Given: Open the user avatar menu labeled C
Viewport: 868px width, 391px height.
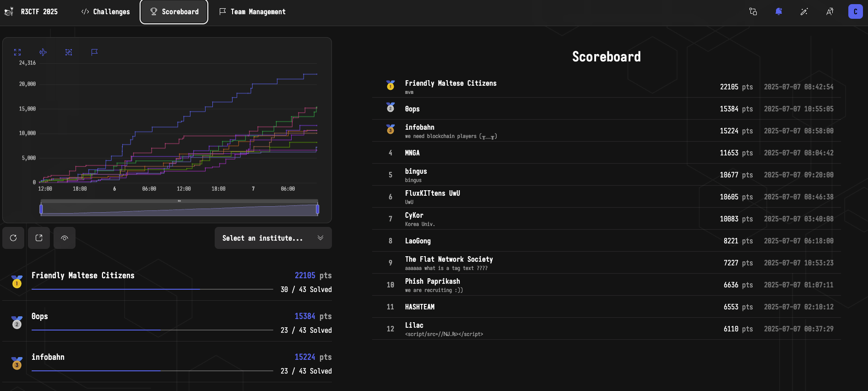Looking at the screenshot, I should [x=855, y=12].
